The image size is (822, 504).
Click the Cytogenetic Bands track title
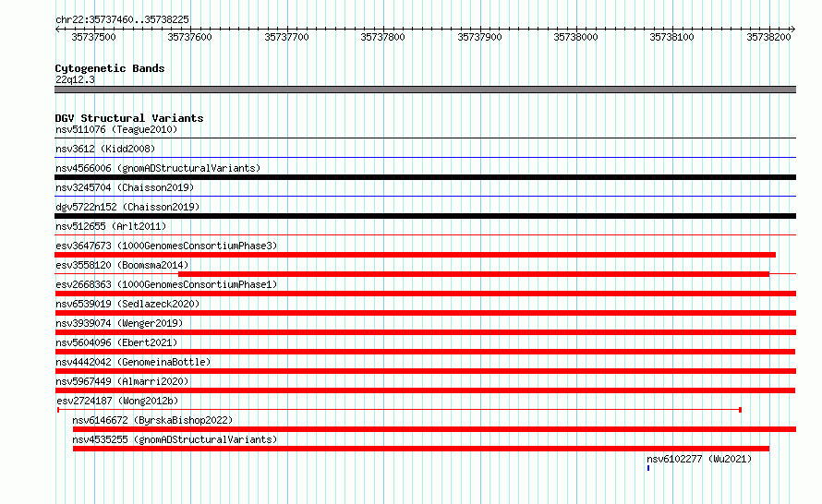click(x=110, y=68)
